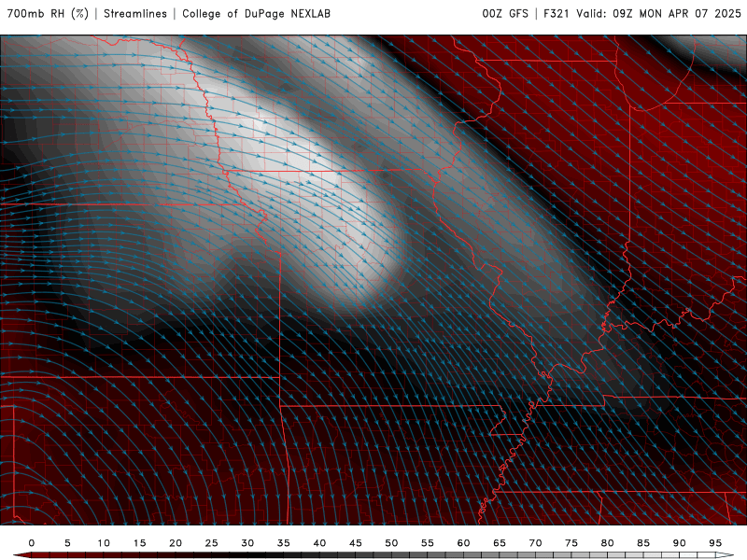
Task: Click the "70" label on the color scale
Action: (535, 543)
